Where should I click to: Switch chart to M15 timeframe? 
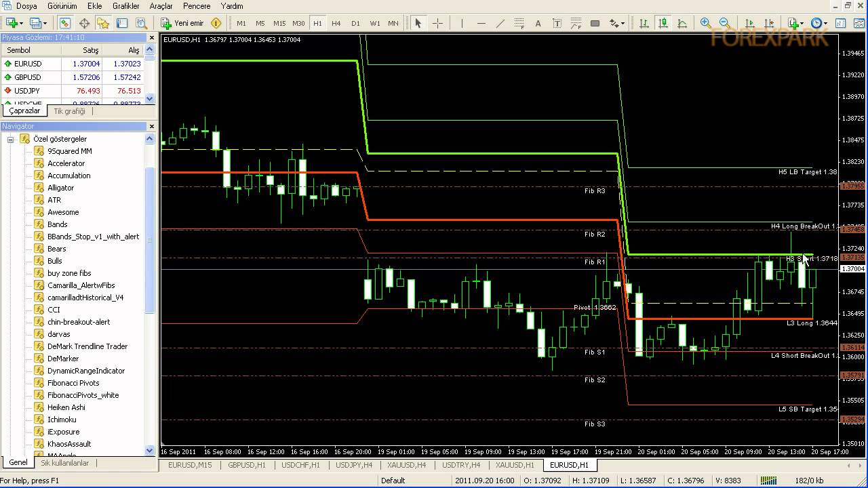click(279, 23)
